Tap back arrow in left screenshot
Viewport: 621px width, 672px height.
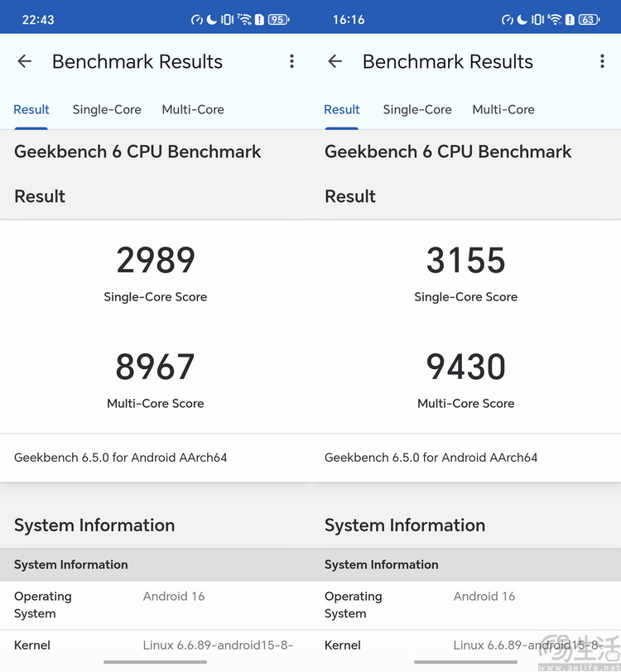(25, 61)
